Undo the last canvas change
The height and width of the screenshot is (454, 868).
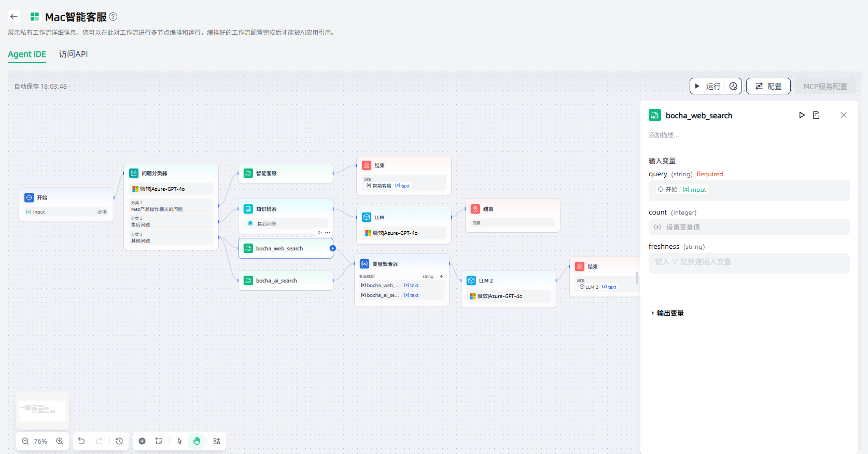pyautogui.click(x=81, y=441)
